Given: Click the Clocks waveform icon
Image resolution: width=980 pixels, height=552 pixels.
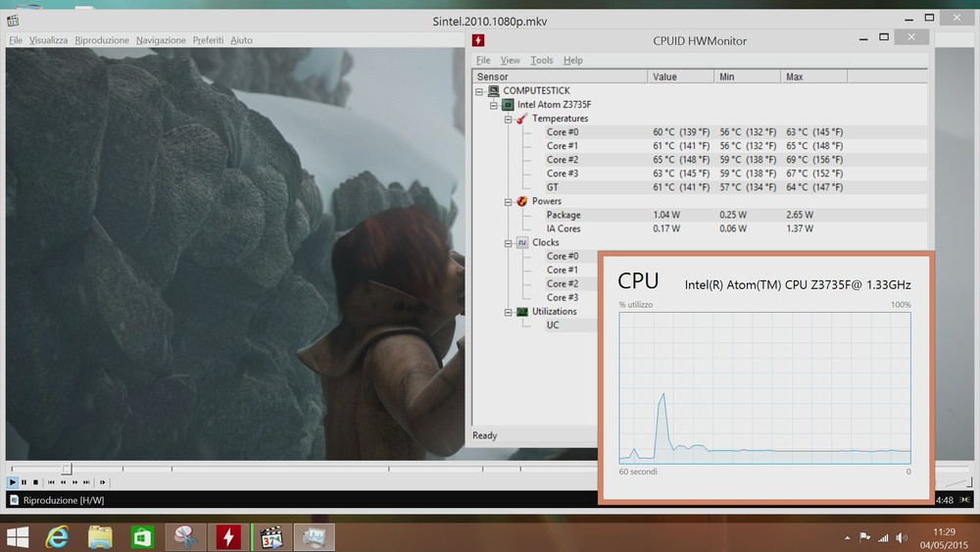Looking at the screenshot, I should pyautogui.click(x=522, y=242).
